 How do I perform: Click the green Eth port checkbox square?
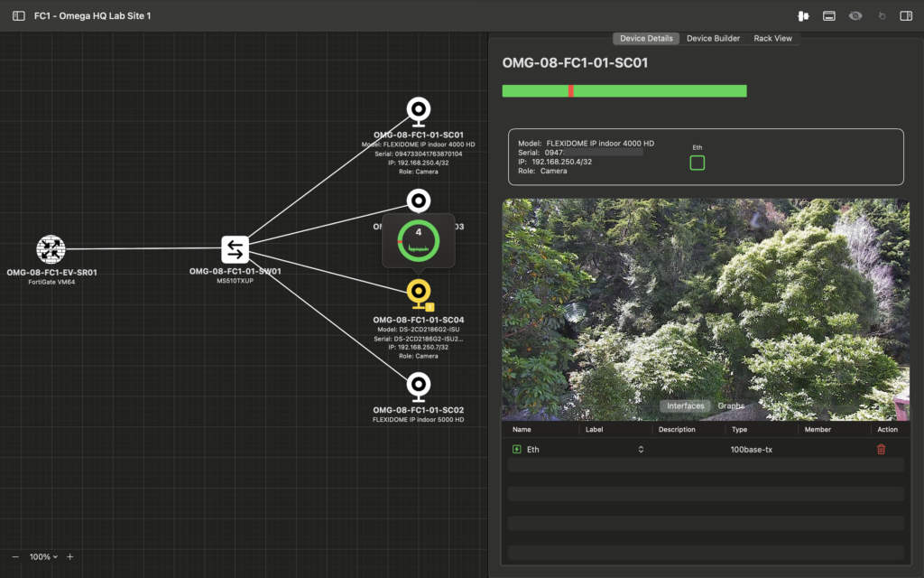[x=697, y=163]
